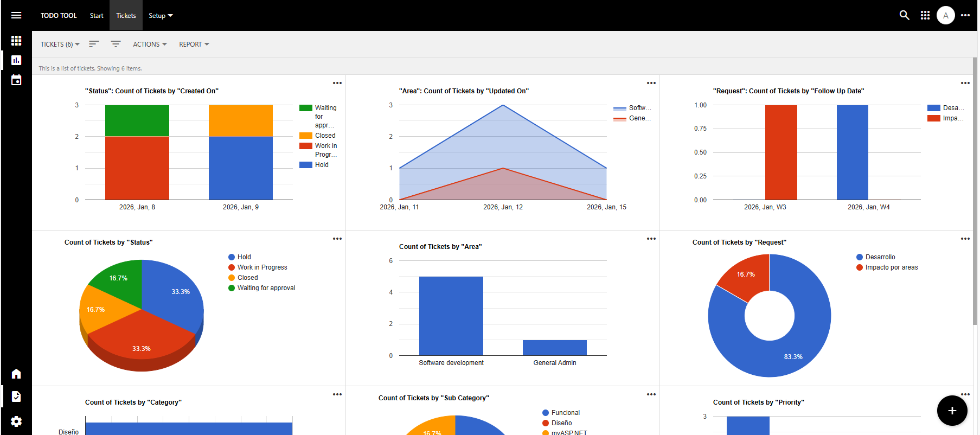Click the sort icon in toolbar
This screenshot has height=435, width=980.
94,44
